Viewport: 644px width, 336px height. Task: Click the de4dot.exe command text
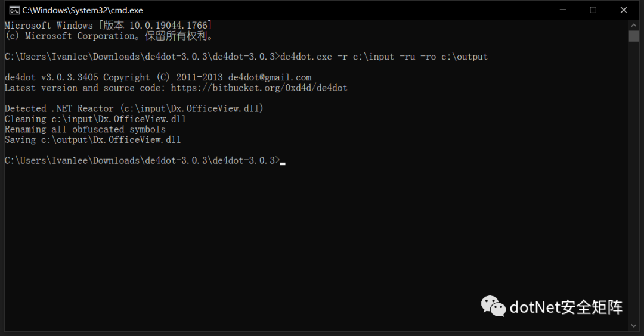306,57
